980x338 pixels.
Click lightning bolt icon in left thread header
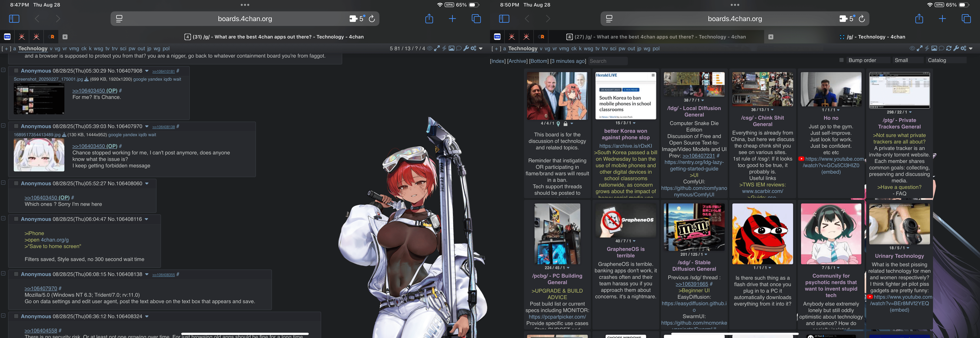[444, 48]
